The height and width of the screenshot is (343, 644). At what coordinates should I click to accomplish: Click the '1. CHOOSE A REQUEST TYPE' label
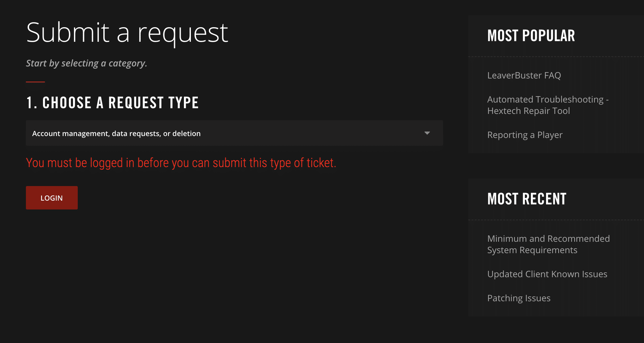pyautogui.click(x=112, y=103)
